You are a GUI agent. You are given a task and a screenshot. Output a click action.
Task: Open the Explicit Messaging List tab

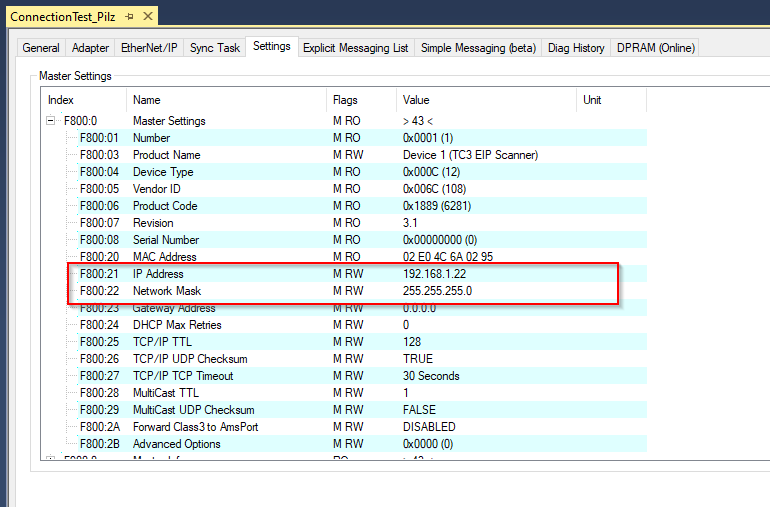356,48
